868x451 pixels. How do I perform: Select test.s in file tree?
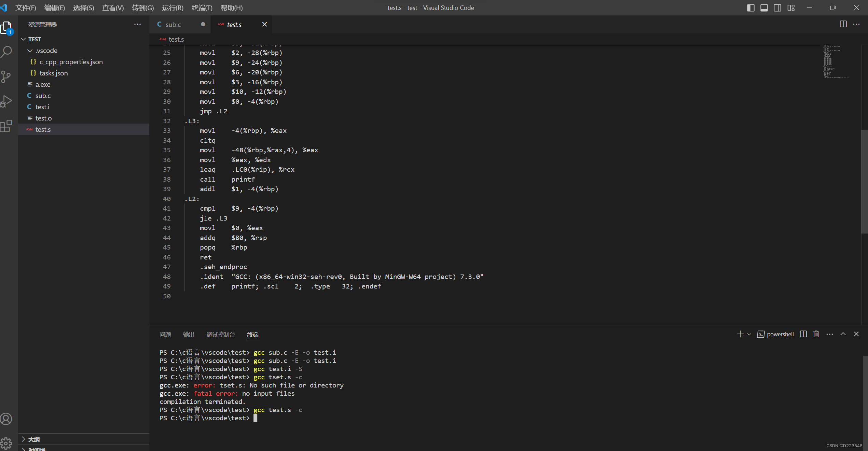click(84, 129)
